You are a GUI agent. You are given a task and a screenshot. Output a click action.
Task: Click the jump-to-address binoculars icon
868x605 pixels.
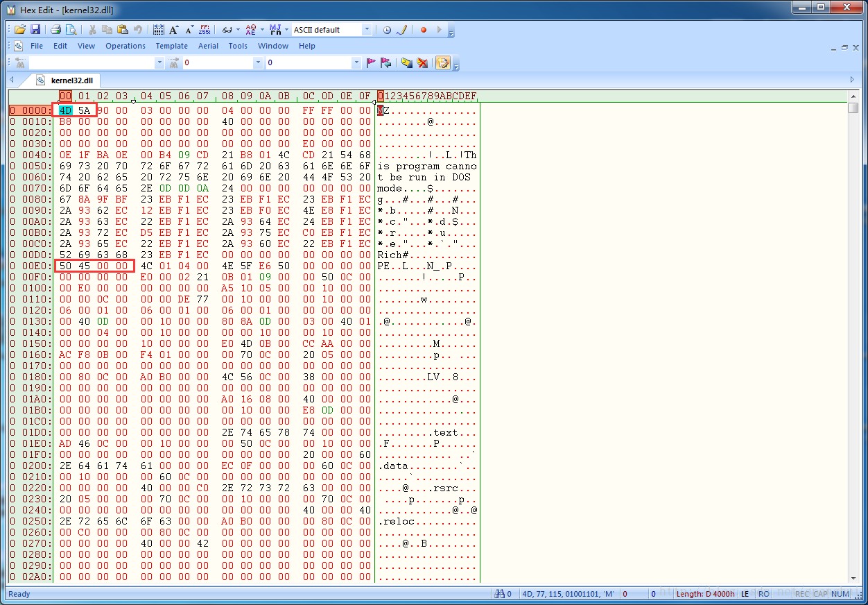[x=174, y=62]
